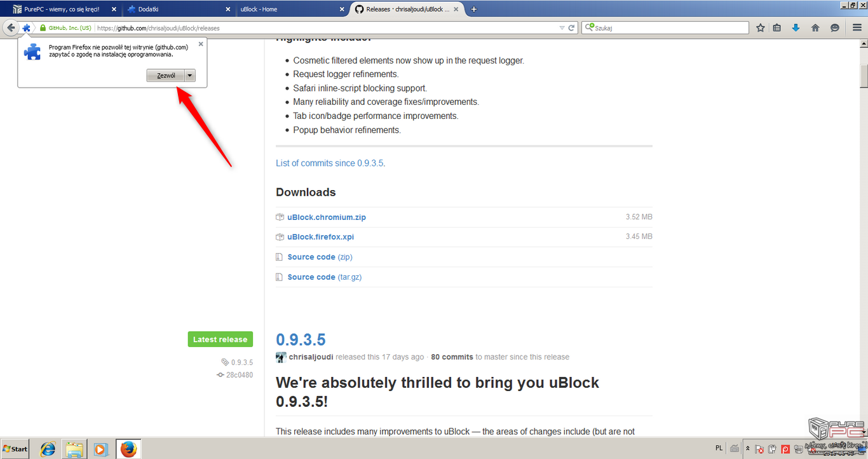Open the URL history dropdown arrow
This screenshot has width=868, height=459.
coord(562,28)
